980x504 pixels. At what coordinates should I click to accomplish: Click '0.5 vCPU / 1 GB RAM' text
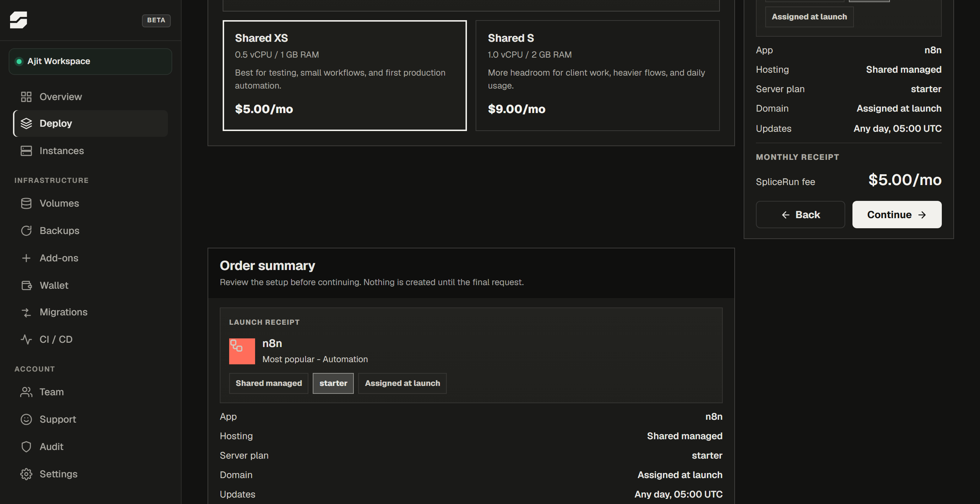[277, 55]
